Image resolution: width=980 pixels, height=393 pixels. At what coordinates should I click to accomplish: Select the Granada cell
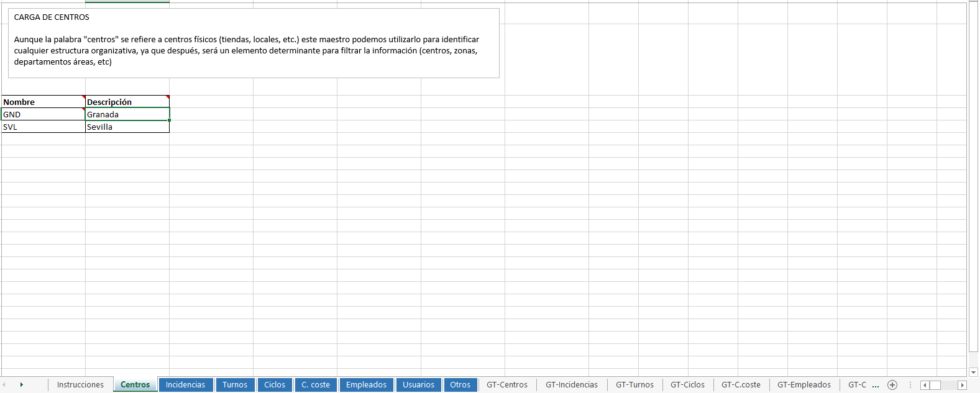point(127,114)
